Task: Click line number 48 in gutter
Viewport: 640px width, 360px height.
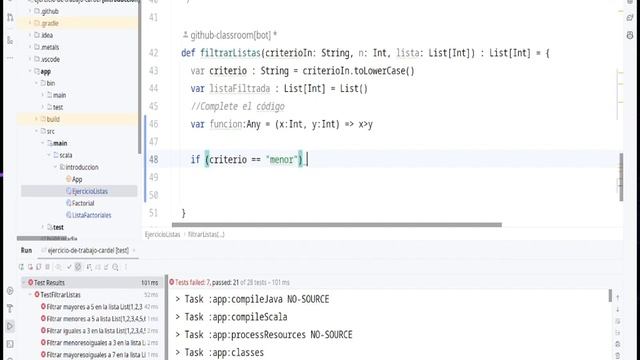Action: coord(153,159)
